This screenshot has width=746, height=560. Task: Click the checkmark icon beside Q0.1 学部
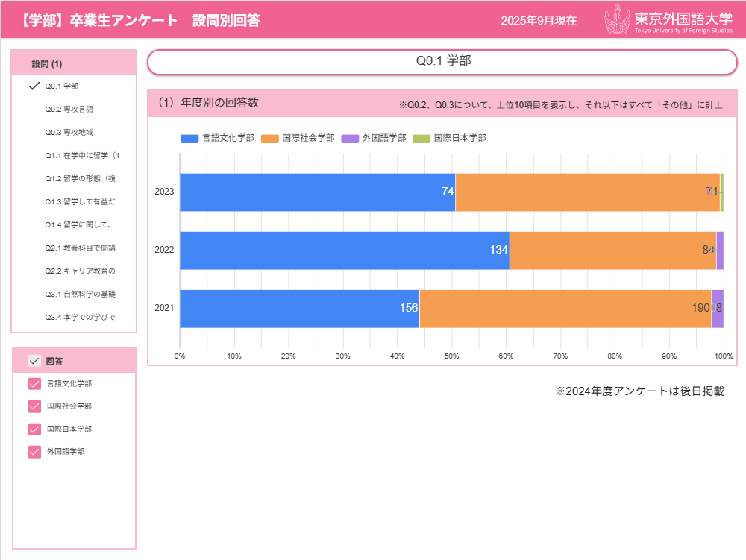pyautogui.click(x=34, y=86)
